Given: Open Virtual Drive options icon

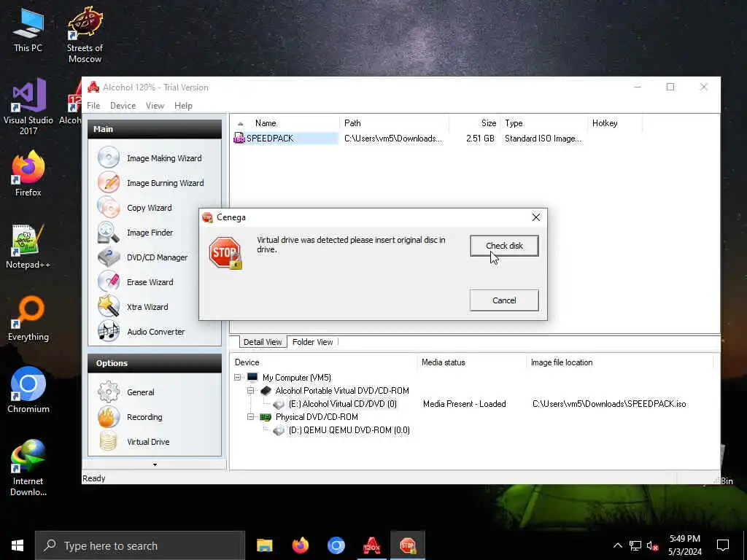Looking at the screenshot, I should [x=109, y=441].
